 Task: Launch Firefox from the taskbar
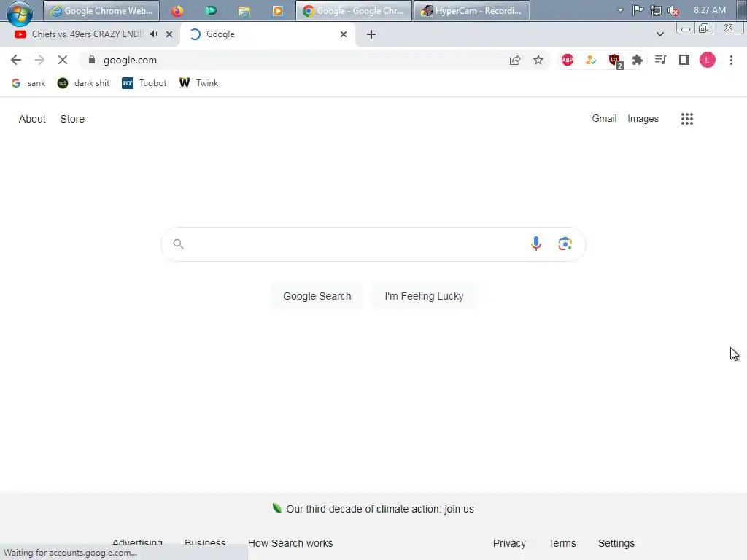(177, 10)
